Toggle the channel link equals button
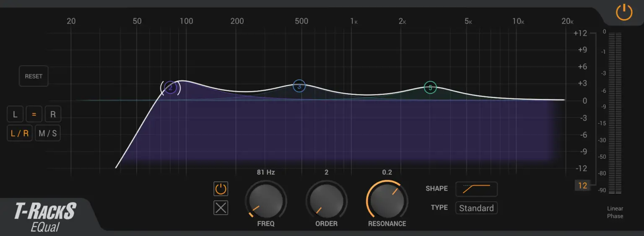This screenshot has height=236, width=644. click(34, 114)
